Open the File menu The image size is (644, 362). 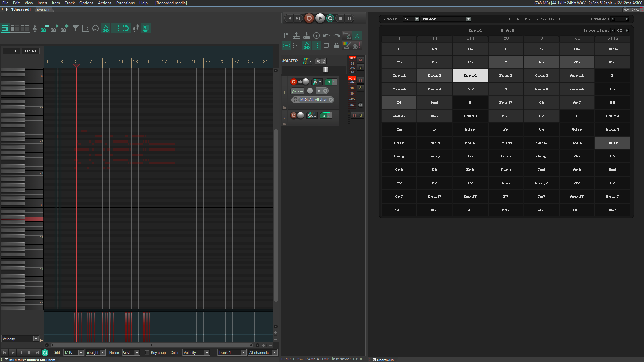pos(5,3)
